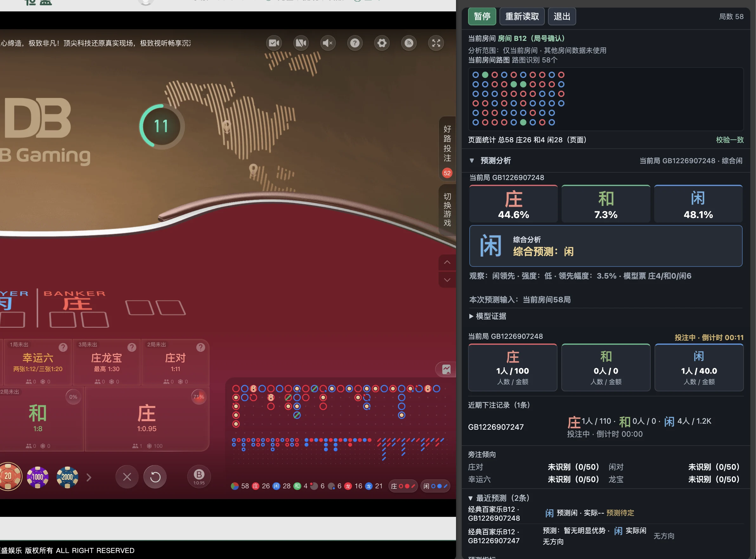756x559 pixels.
Task: Click the blue 闲 count icon showing 28
Action: tap(276, 486)
